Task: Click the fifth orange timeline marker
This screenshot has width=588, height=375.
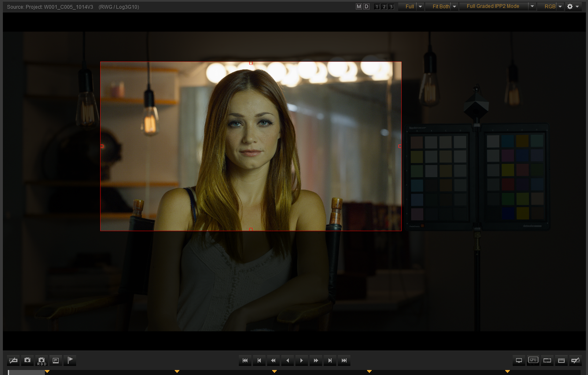Action: [x=507, y=372]
